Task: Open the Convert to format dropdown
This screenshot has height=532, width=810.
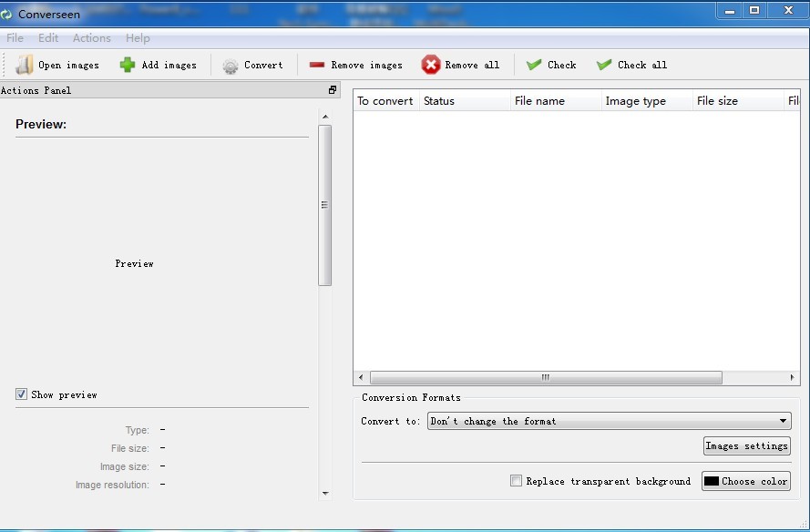Action: [609, 421]
